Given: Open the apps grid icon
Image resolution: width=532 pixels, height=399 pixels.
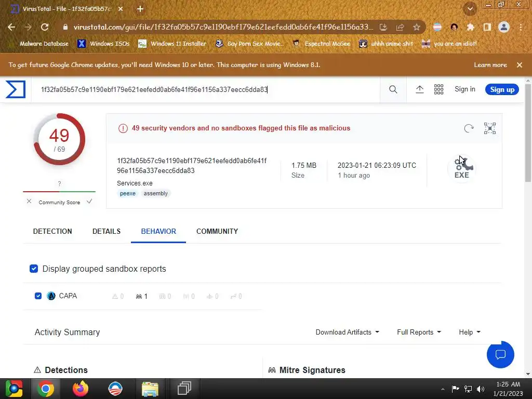Looking at the screenshot, I should [x=438, y=89].
